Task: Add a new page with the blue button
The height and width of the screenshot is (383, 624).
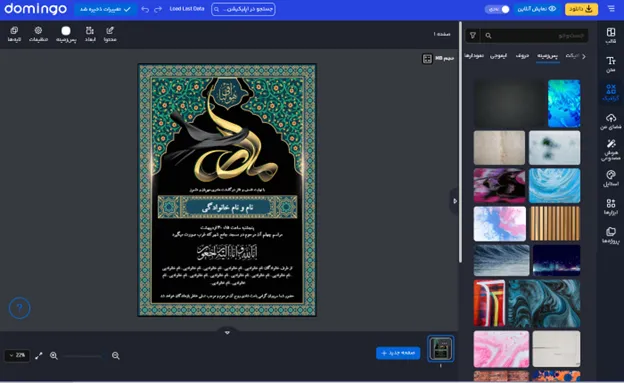Action: tap(398, 353)
